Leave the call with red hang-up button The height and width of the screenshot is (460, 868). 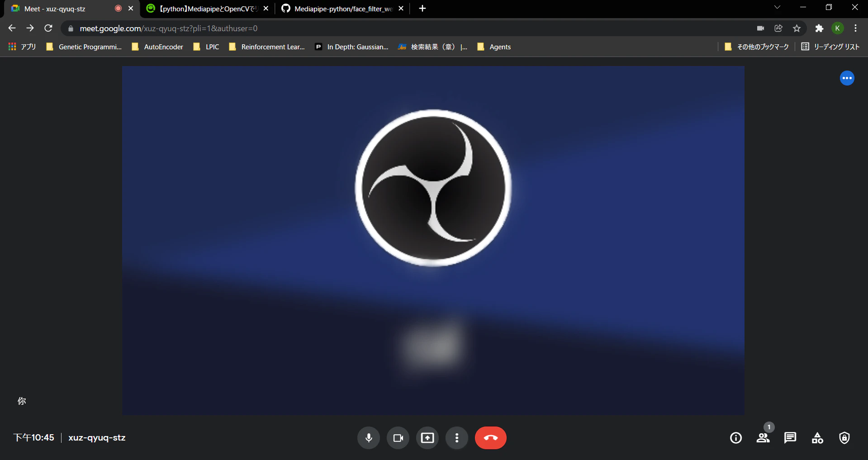pos(491,438)
